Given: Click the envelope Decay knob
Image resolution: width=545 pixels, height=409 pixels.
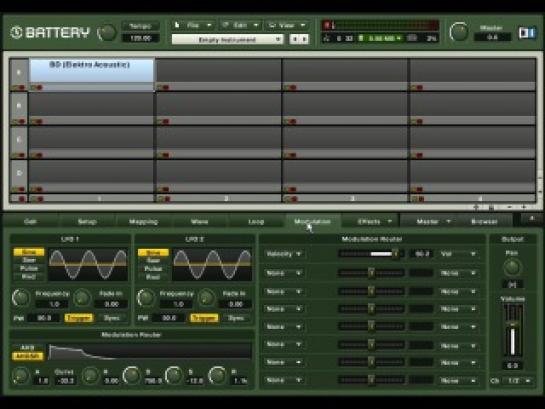Looking at the screenshot, I should click(x=131, y=375).
